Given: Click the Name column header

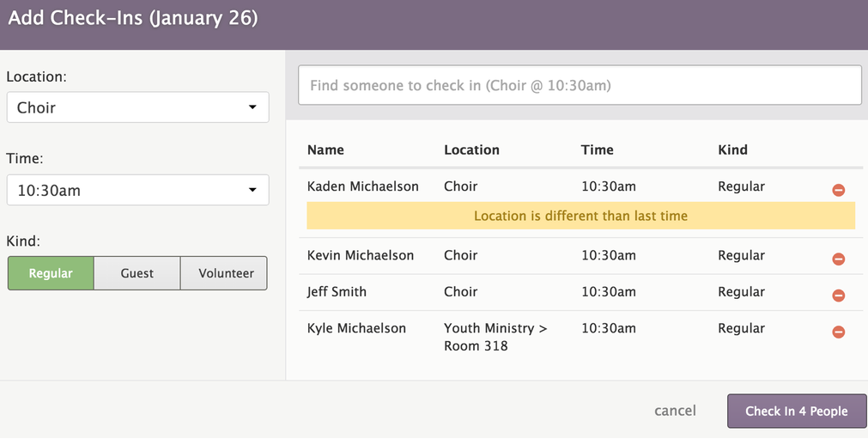Looking at the screenshot, I should point(325,149).
